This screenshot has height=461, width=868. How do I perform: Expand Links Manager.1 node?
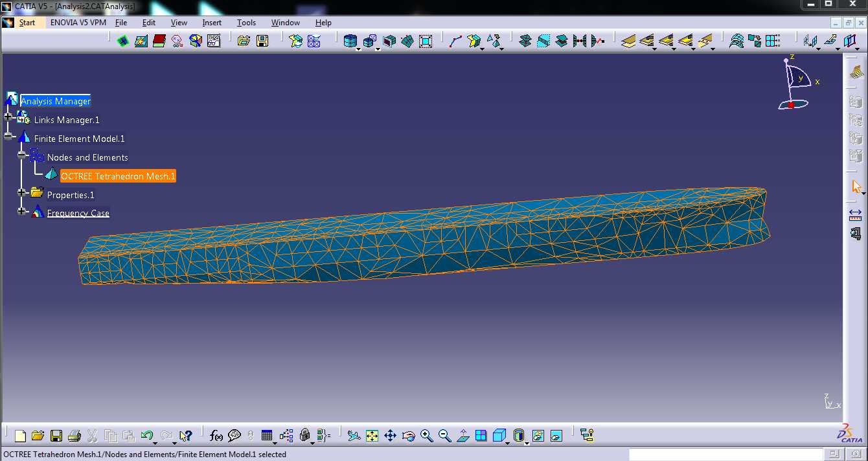[8, 117]
